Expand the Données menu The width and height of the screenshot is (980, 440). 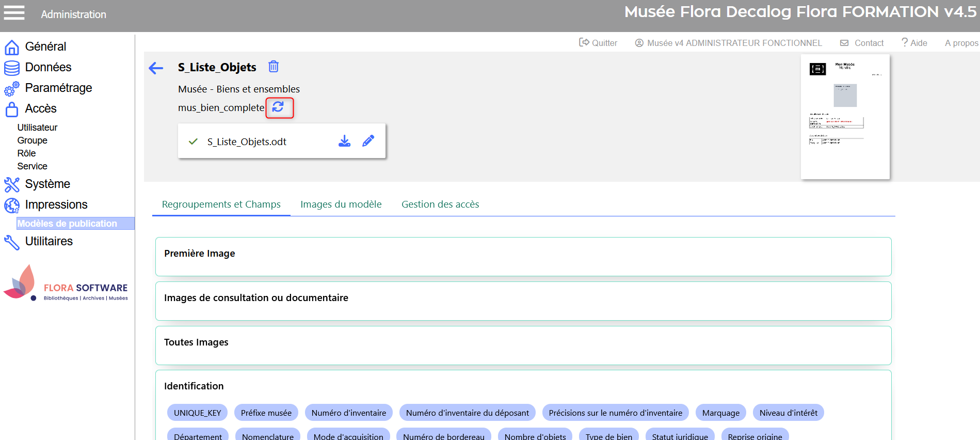48,67
